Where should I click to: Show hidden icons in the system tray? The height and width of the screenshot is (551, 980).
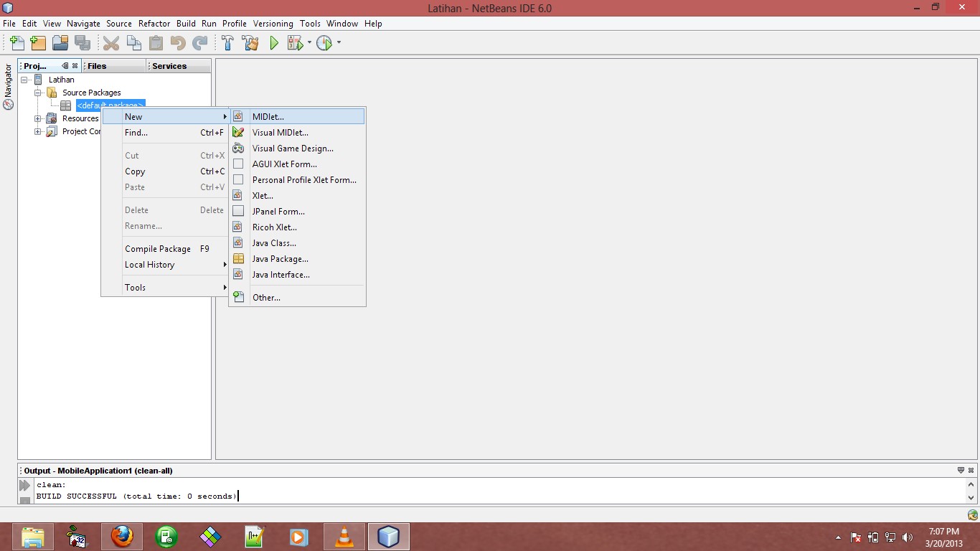pyautogui.click(x=838, y=537)
